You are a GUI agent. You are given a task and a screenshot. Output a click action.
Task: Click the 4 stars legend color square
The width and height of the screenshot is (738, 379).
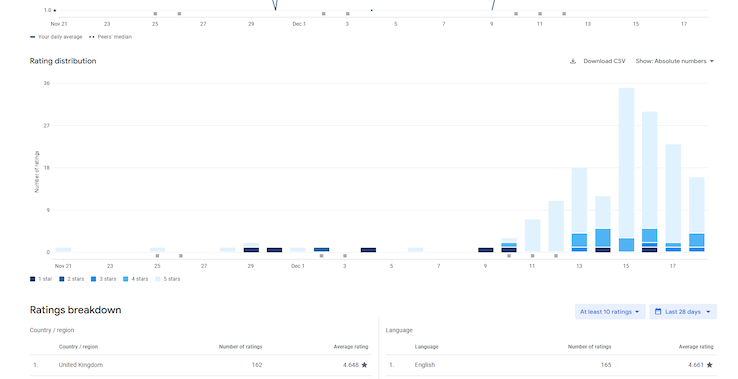[x=125, y=279]
